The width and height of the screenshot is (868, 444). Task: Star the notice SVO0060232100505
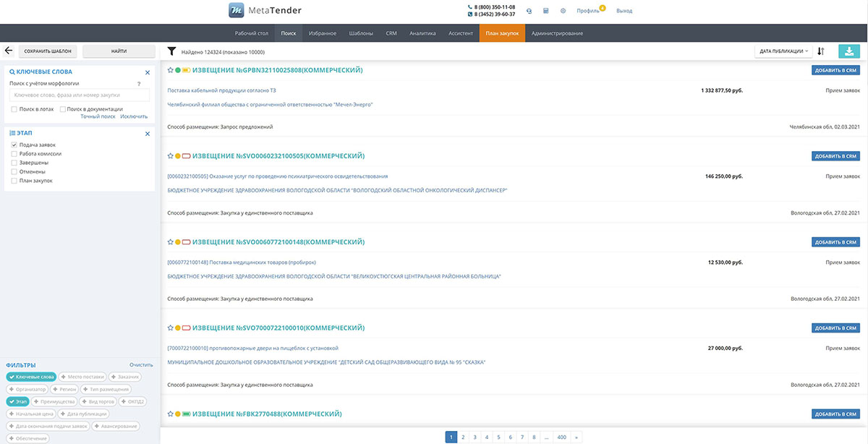coord(170,156)
